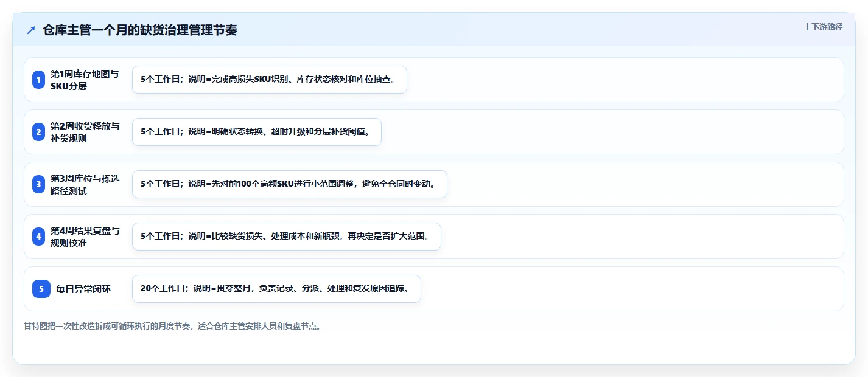Click the card about 比较缺货损失、处理成本
This screenshot has width=868, height=377.
click(x=286, y=237)
